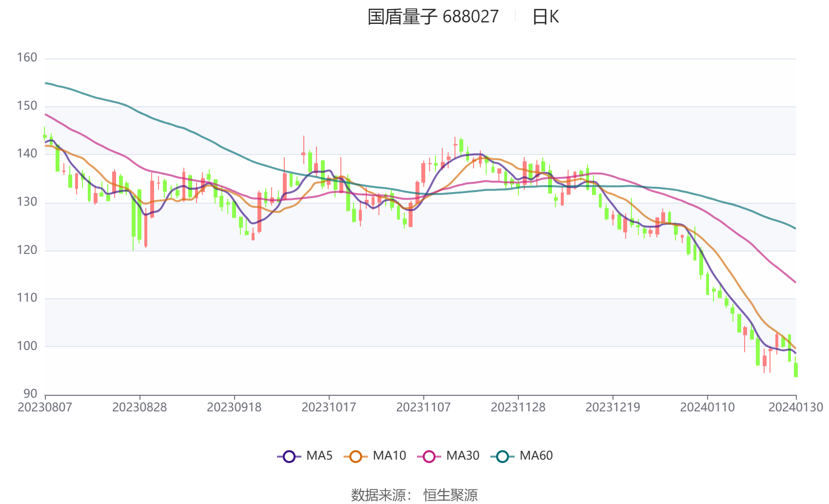This screenshot has height=504, width=829.
Task: Hide the MA60 series via its label
Action: [x=536, y=456]
